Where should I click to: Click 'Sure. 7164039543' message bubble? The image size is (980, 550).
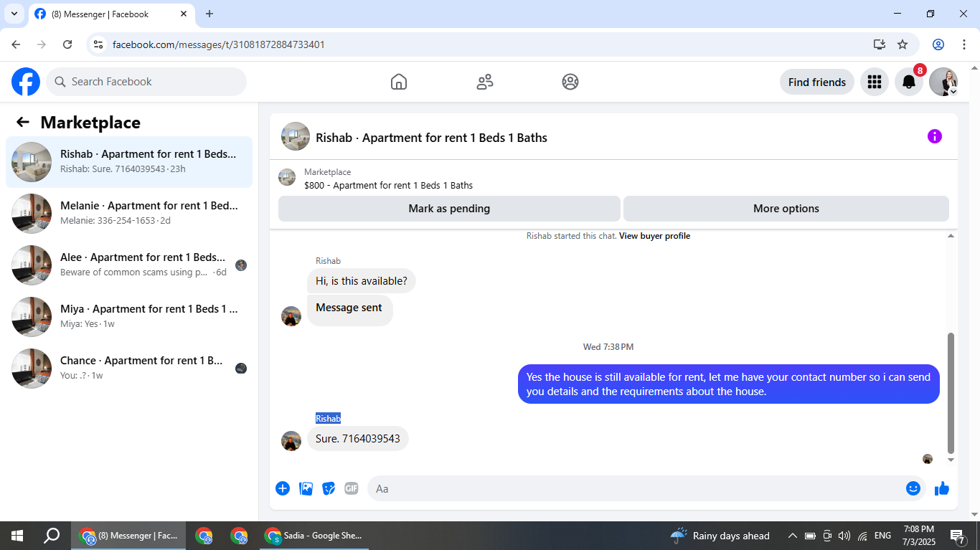point(358,438)
